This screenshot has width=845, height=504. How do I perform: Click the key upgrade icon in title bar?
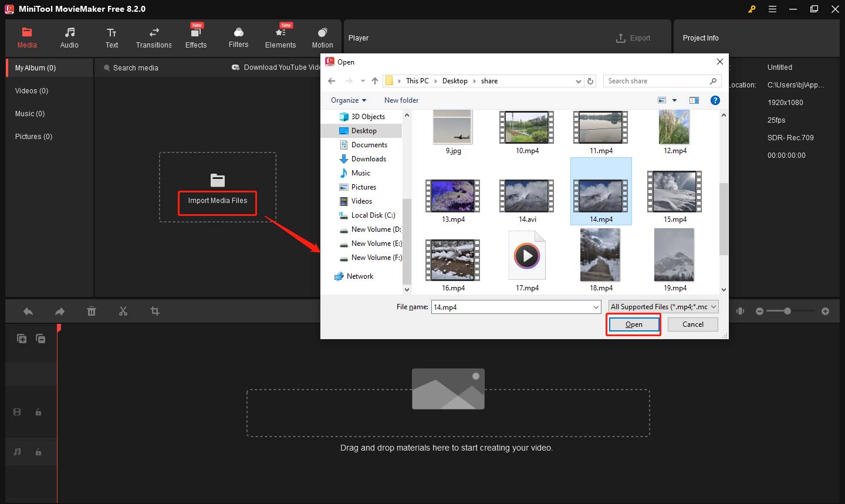click(752, 9)
